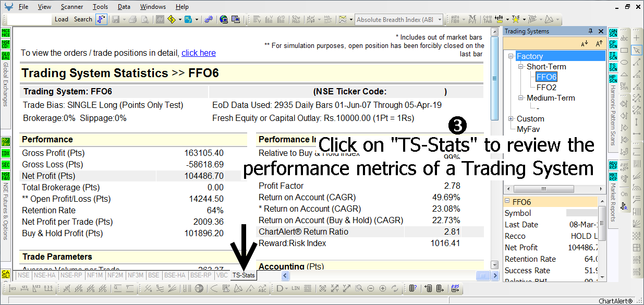644x305 pixels.
Task: Select the Medium-Term tree item
Action: pyautogui.click(x=551, y=97)
